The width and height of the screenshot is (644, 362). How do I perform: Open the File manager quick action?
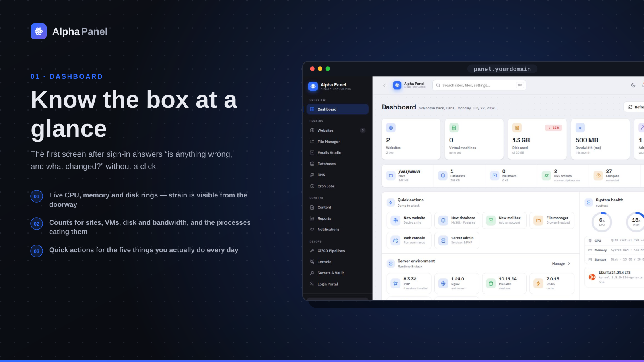[552, 220]
